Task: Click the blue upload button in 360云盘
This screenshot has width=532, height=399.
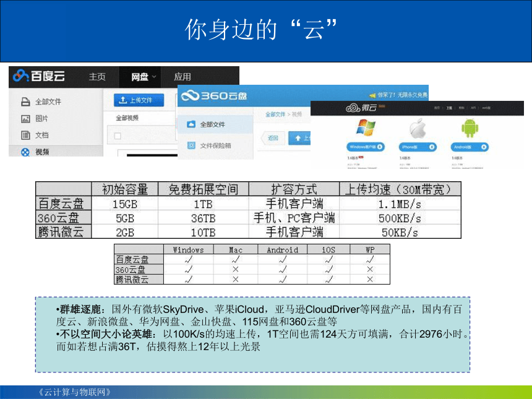Action: coord(299,138)
